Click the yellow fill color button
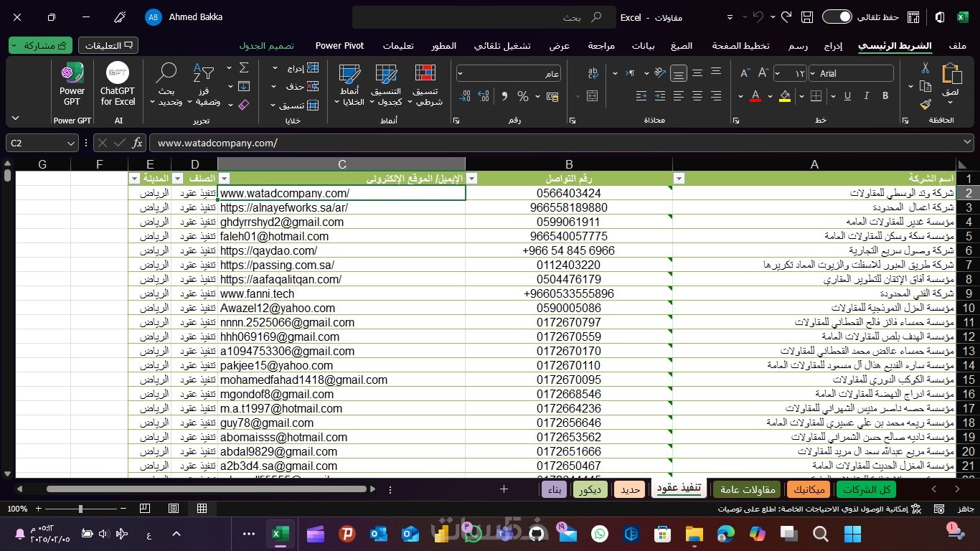Image resolution: width=980 pixels, height=551 pixels. [x=785, y=96]
